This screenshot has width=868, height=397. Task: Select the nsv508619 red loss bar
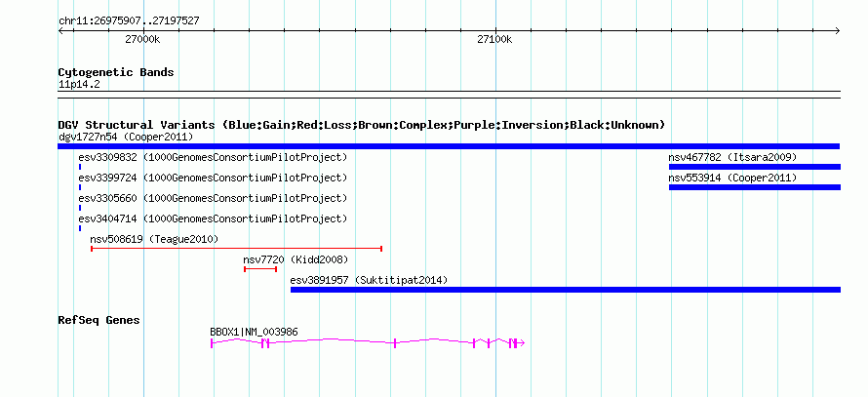(x=236, y=249)
